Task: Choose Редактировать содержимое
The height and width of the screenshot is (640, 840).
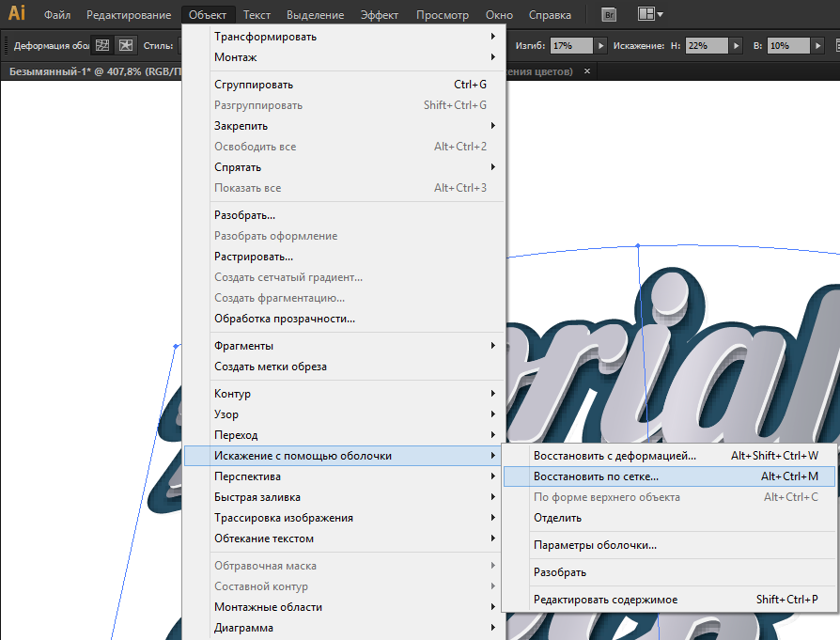Action: (x=670, y=600)
